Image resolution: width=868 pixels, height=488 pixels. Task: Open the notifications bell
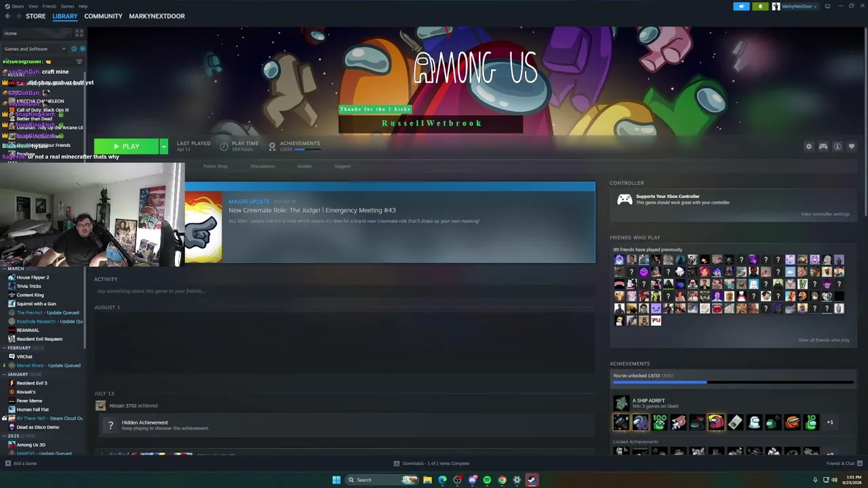[759, 6]
